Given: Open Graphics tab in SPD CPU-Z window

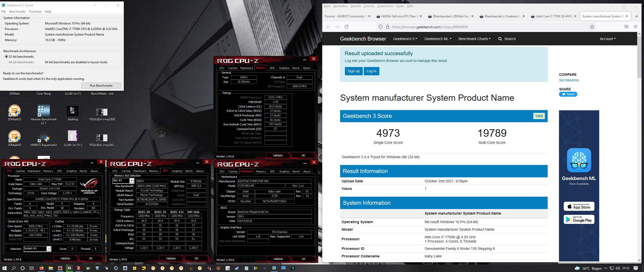Looking at the screenshot, I should (177, 171).
